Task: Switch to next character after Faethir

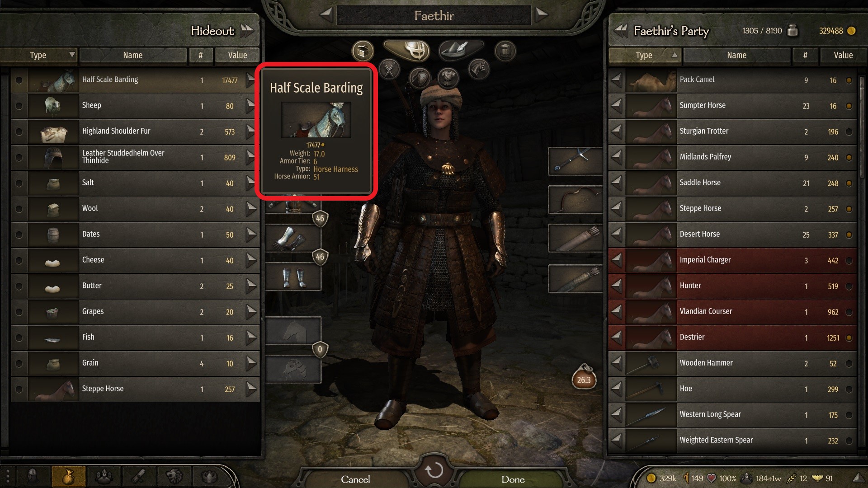Action: tap(541, 14)
